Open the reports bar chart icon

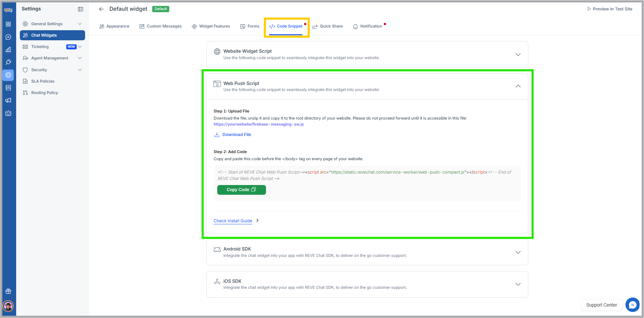pos(8,50)
